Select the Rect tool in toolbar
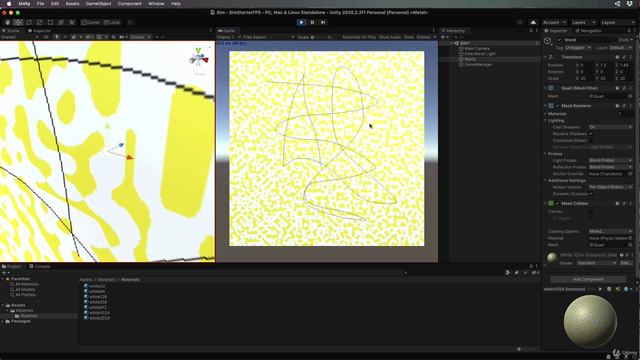 [50, 22]
